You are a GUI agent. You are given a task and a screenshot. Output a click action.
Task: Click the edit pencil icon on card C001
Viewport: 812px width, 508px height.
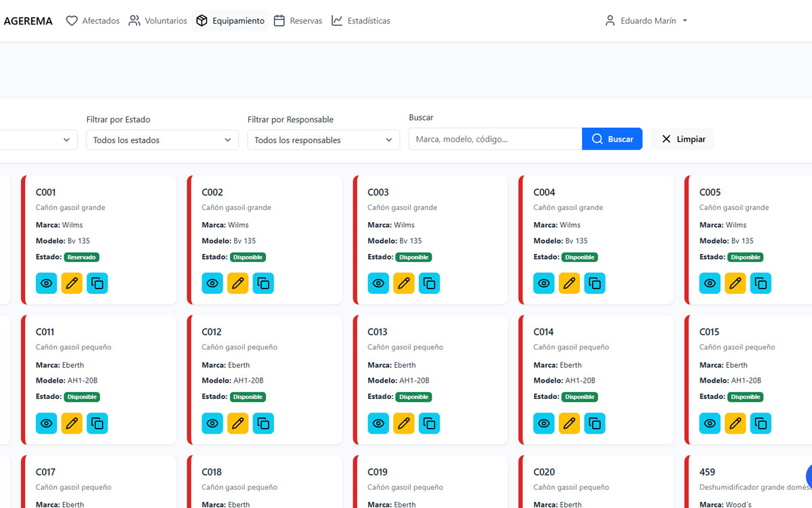tap(72, 283)
